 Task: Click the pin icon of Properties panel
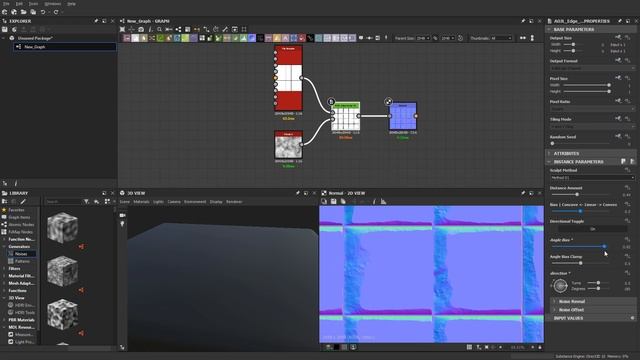click(620, 21)
